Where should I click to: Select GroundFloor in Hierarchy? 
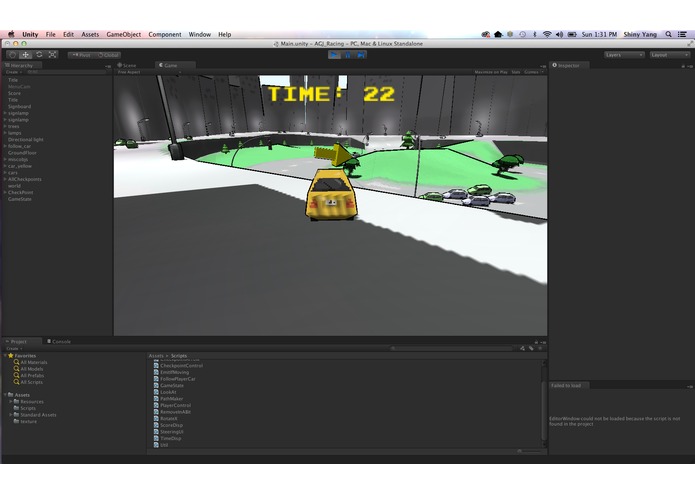point(22,153)
